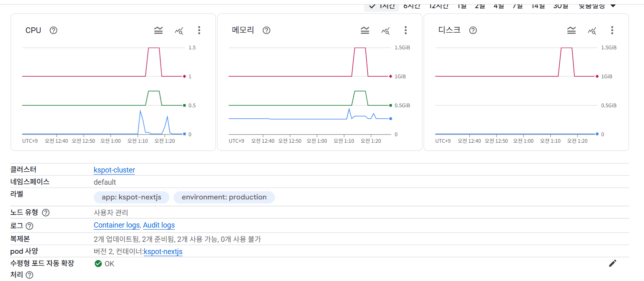This screenshot has width=644, height=281.
Task: Open the 메모리 chart three-dot options menu
Action: tap(406, 31)
